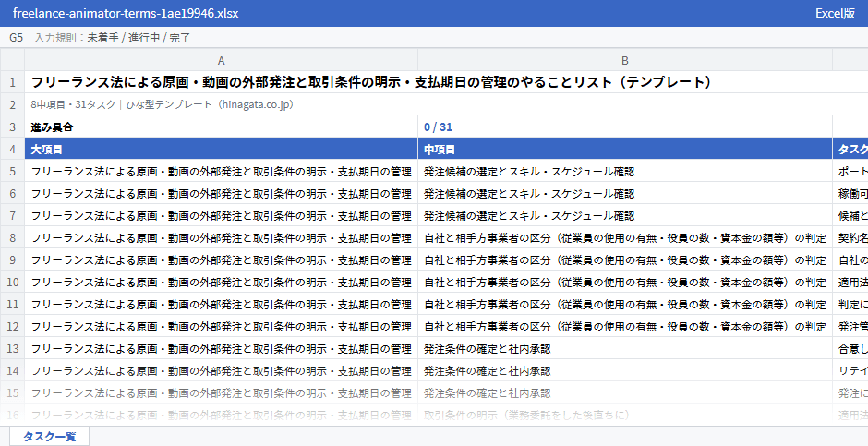Select row header 9

point(12,259)
